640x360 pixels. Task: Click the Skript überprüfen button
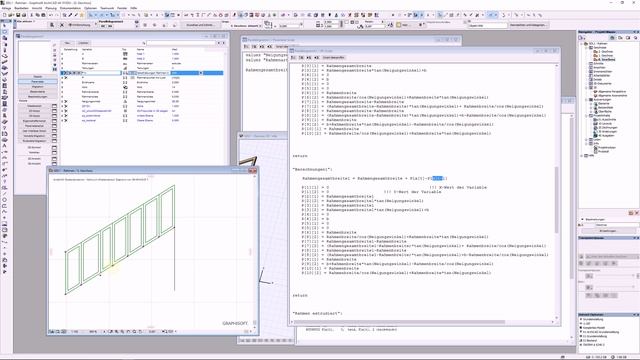point(333,58)
